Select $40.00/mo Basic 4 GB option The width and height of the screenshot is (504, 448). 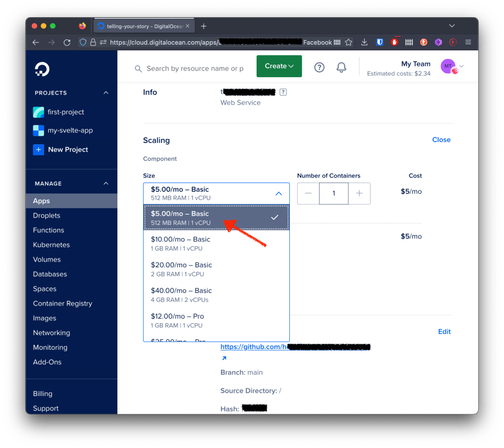[216, 295]
